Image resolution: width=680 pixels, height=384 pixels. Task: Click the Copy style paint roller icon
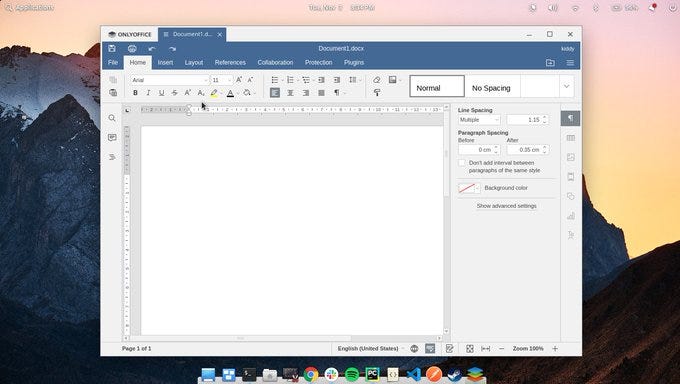click(377, 92)
